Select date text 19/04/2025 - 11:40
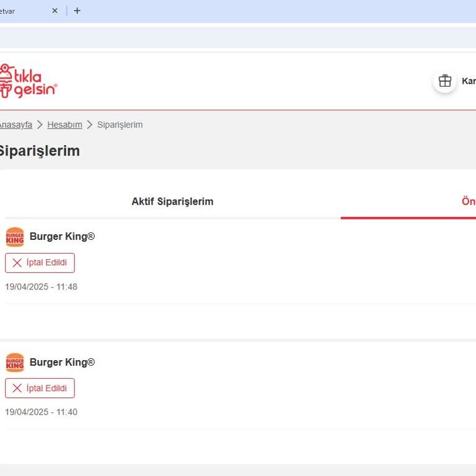This screenshot has height=476, width=476. coord(42,412)
